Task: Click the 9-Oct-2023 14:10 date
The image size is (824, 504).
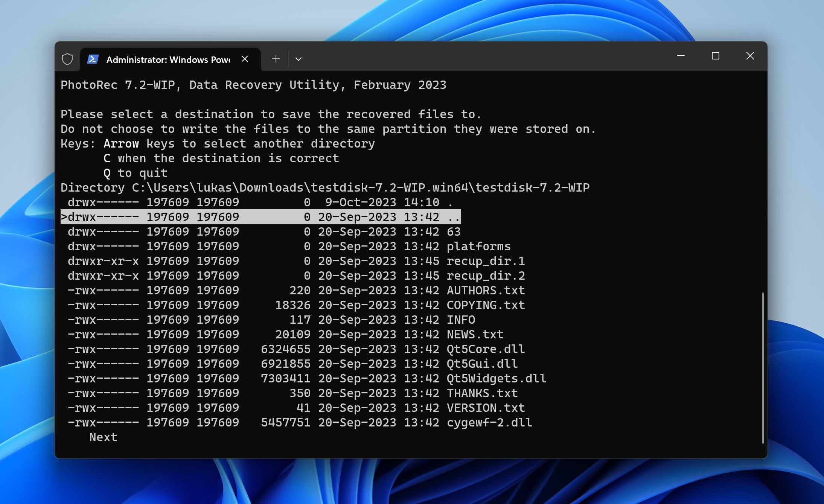Action: pyautogui.click(x=382, y=202)
